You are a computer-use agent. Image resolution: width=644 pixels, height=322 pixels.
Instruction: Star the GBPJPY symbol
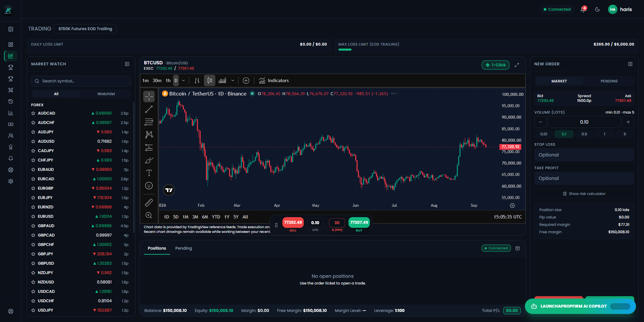pyautogui.click(x=33, y=254)
